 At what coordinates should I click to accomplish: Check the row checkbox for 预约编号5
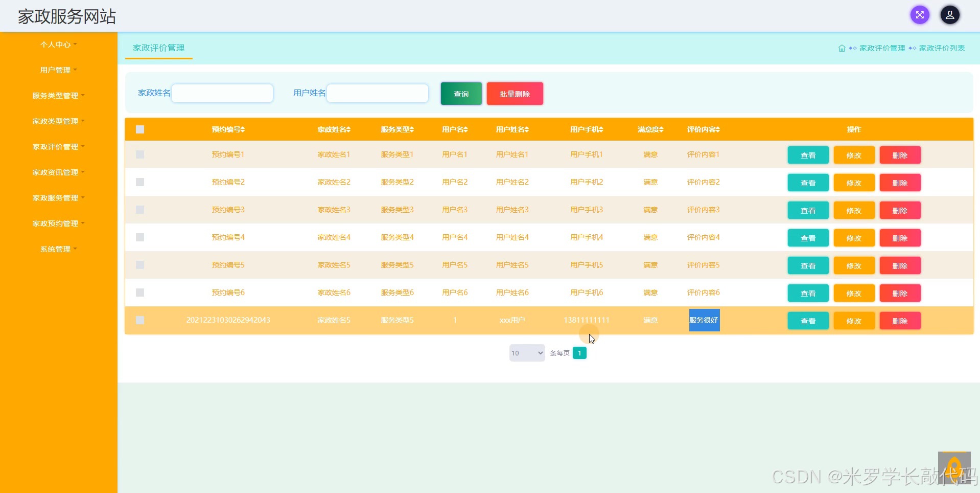(140, 265)
